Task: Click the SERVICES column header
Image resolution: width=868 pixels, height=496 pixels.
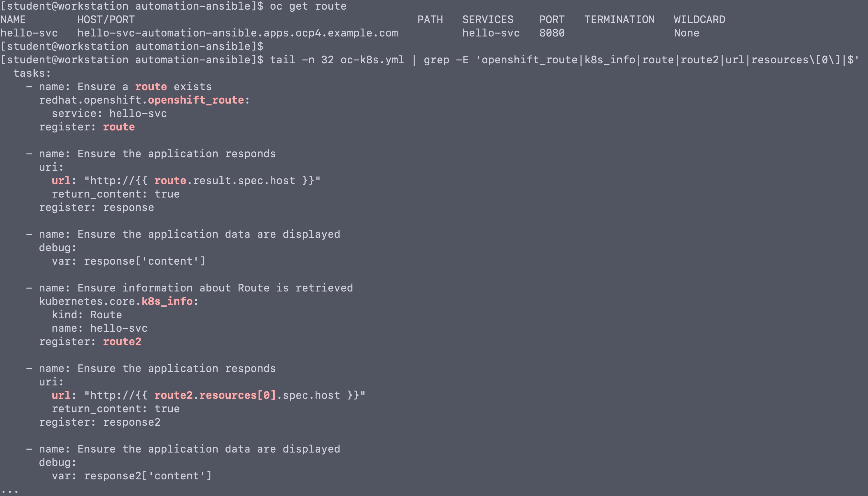Action: click(x=488, y=20)
